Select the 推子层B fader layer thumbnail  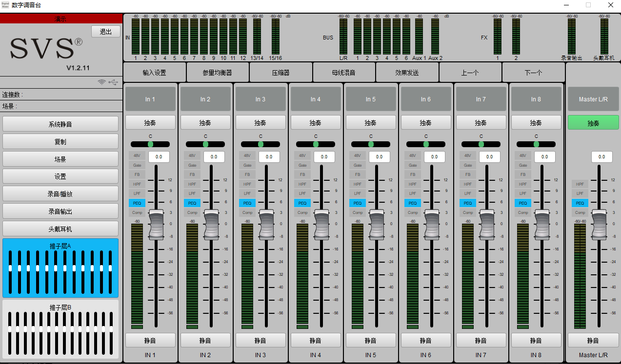click(60, 329)
